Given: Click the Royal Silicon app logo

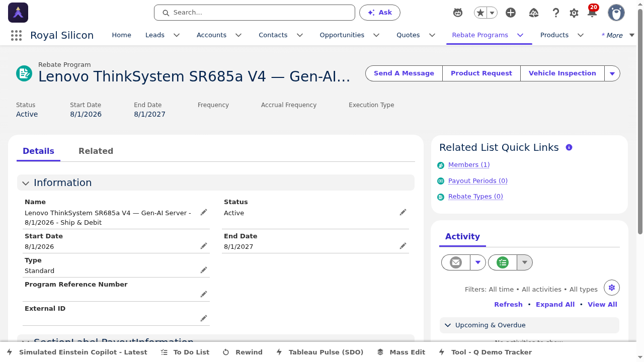Looking at the screenshot, I should 18,13.
